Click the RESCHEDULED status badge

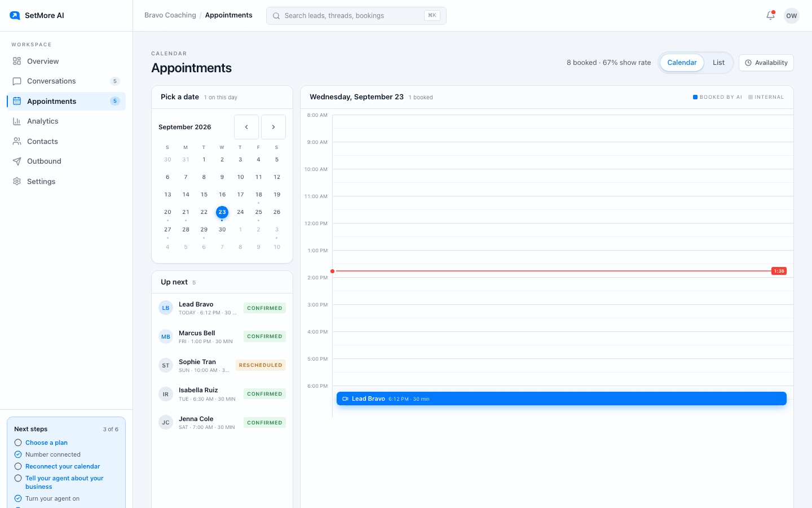coord(261,365)
